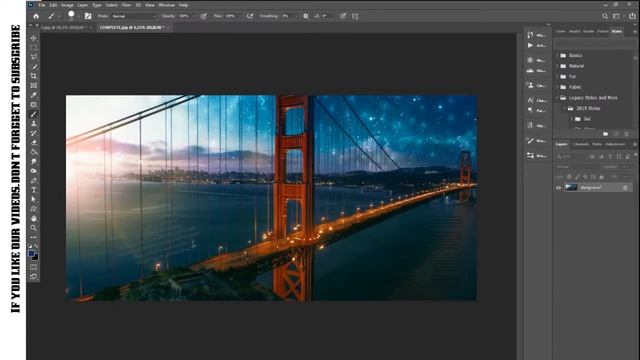Click the Search icon at top right
Image resolution: width=640 pixels, height=360 pixels.
[x=605, y=16]
